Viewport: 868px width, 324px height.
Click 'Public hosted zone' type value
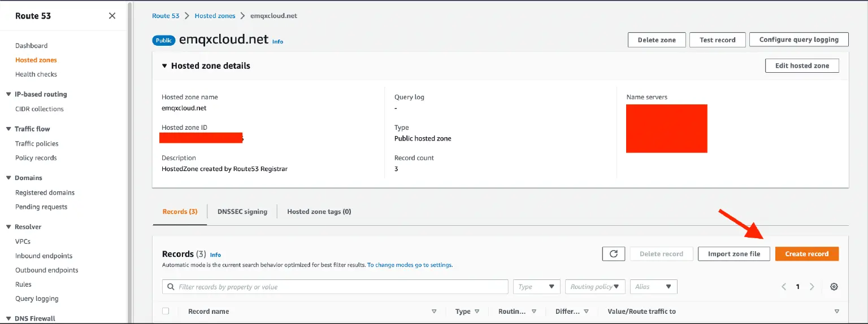pyautogui.click(x=423, y=138)
